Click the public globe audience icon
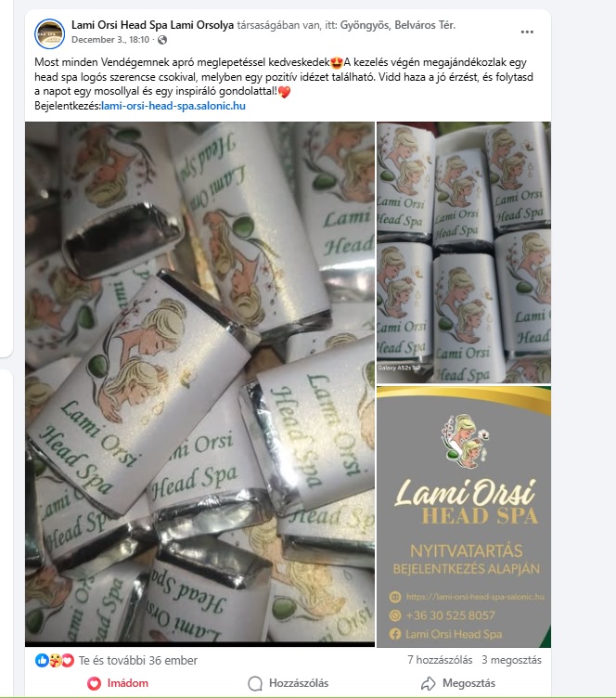Image resolution: width=616 pixels, height=698 pixels. [162, 40]
